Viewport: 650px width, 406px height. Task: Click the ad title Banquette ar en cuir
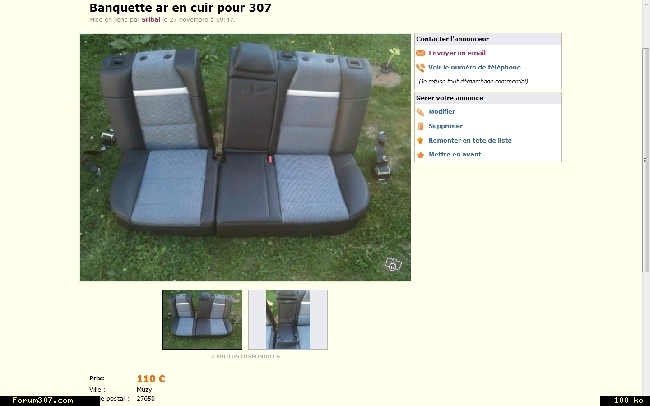[180, 8]
